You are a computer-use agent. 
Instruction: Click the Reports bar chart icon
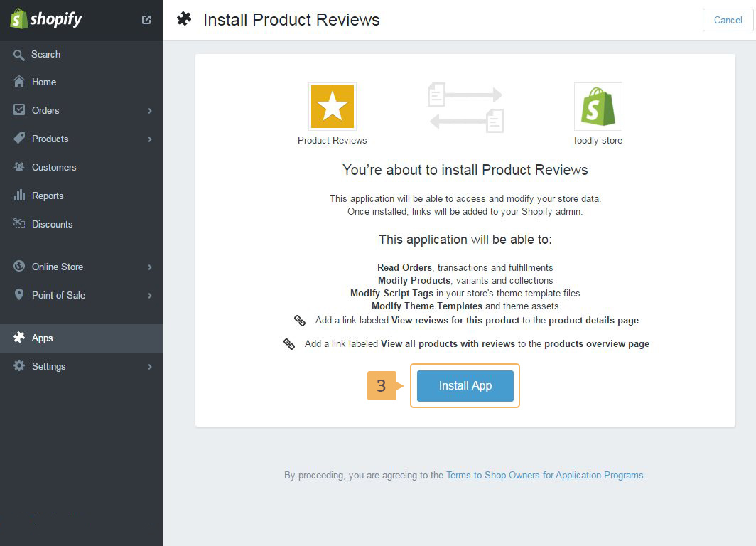click(x=19, y=196)
